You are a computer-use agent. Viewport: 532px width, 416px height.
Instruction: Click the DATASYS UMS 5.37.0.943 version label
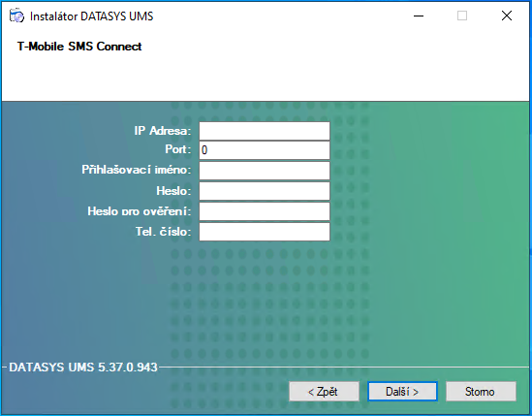click(x=83, y=368)
